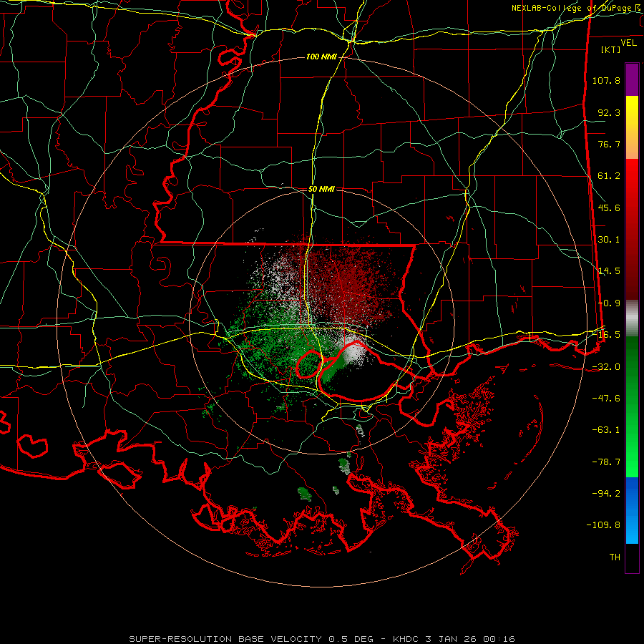
Task: Select the -32.0 velocity scale value
Action: tap(606, 367)
